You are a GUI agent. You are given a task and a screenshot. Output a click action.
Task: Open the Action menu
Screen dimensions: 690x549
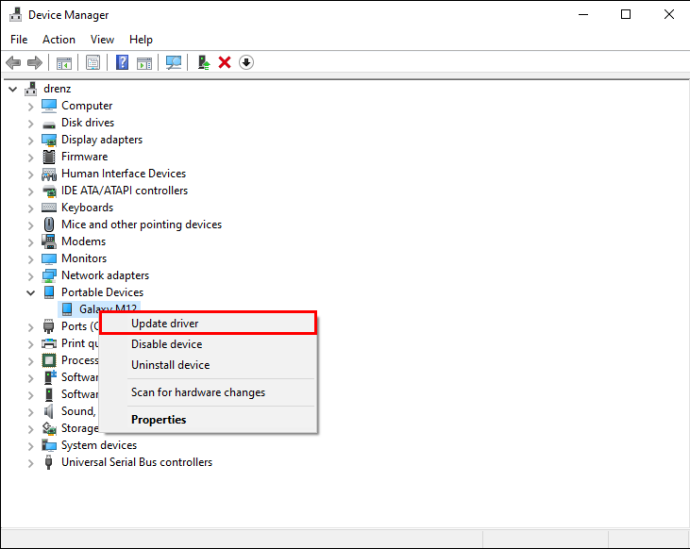coord(59,40)
